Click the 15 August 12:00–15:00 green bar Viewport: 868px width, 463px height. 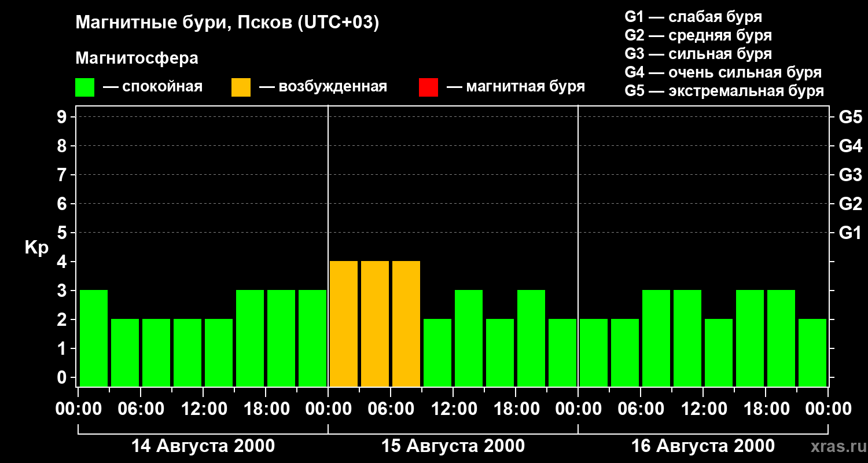[469, 338]
